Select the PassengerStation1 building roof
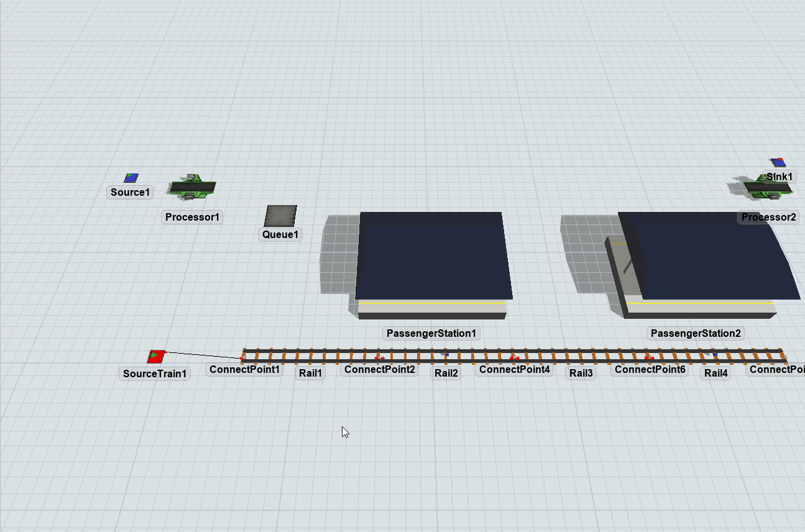 [433, 255]
